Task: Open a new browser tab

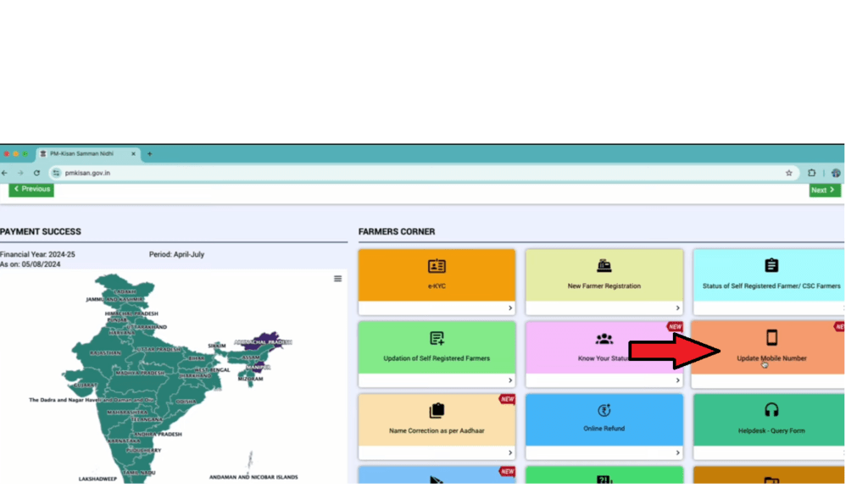Action: (149, 154)
